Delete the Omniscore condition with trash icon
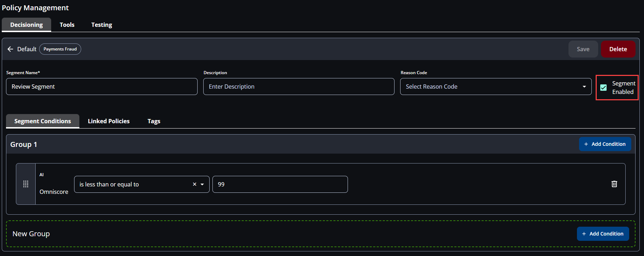The image size is (644, 256). coord(614,184)
